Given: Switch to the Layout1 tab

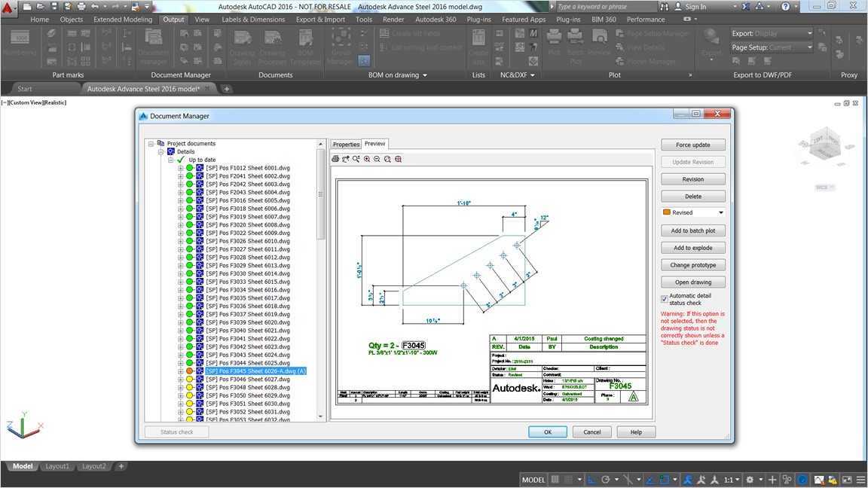Looking at the screenshot, I should pos(57,466).
